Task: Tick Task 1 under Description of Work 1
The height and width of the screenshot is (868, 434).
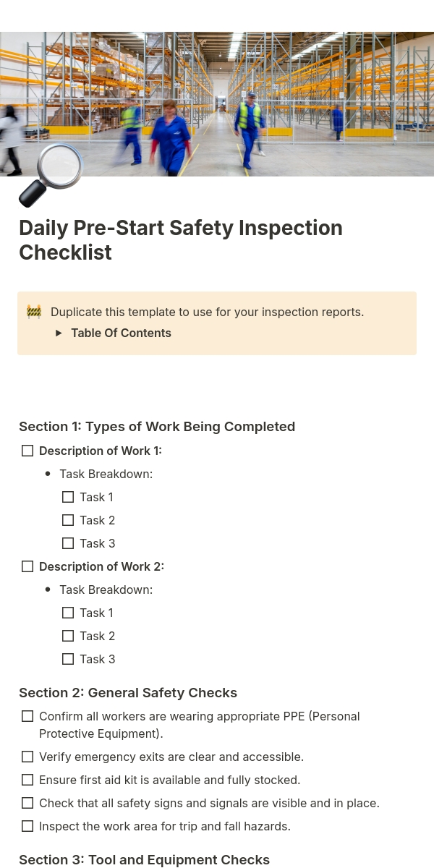Action: click(x=68, y=497)
